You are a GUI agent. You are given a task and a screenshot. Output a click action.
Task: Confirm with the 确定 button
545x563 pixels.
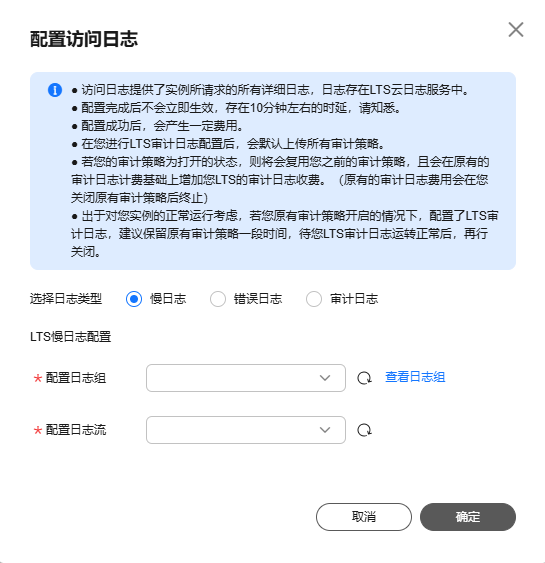tap(468, 517)
